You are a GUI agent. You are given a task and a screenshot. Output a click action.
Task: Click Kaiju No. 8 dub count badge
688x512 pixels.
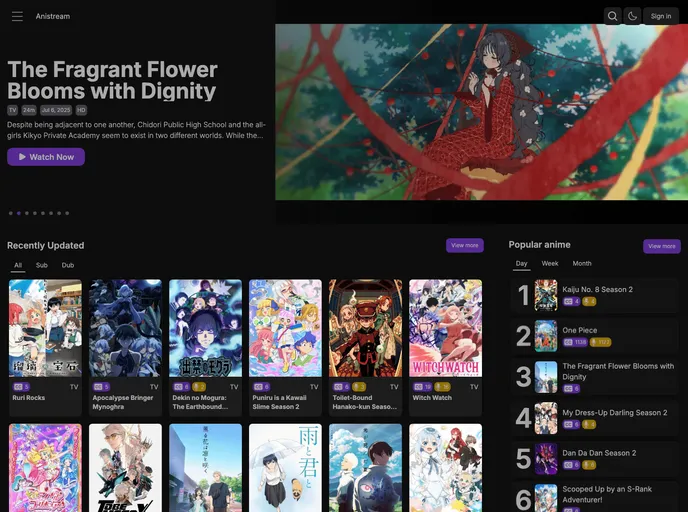click(x=589, y=301)
